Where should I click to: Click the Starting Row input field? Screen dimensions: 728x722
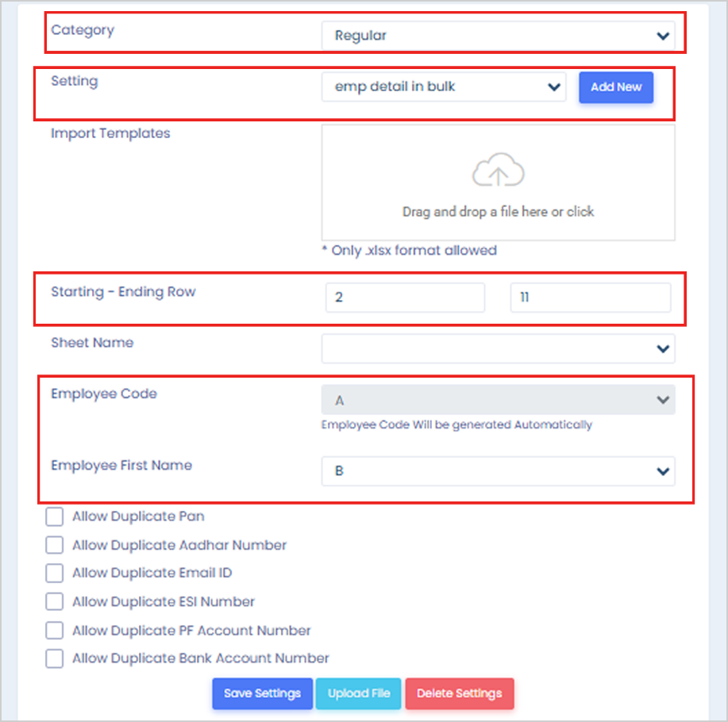405,298
